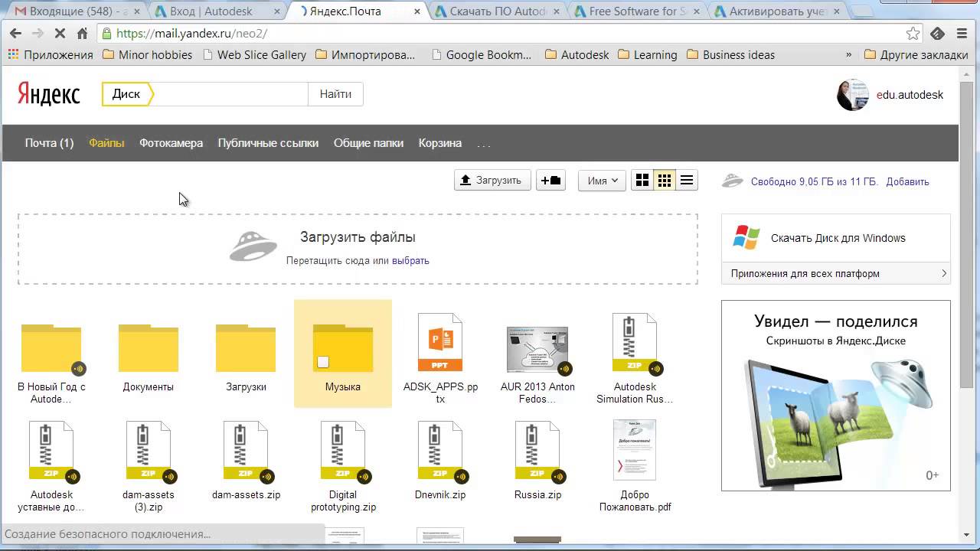980x551 pixels.
Task: Expand more menu items with ellipsis
Action: 483,143
